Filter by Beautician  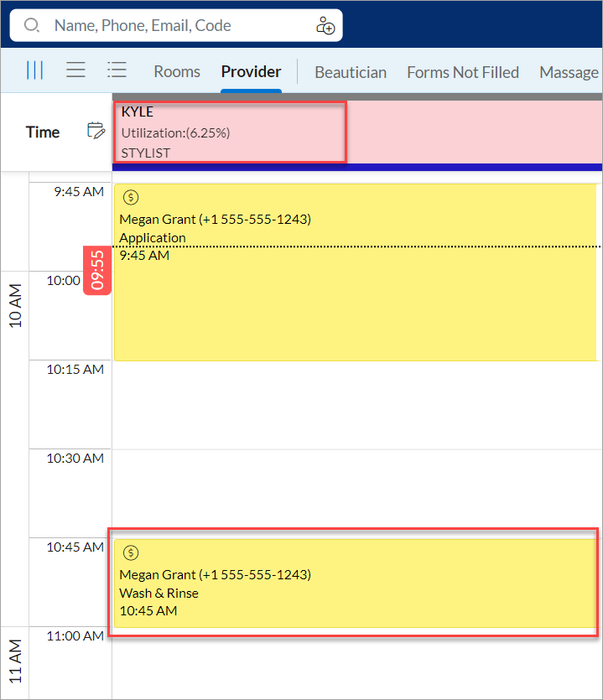click(x=351, y=72)
